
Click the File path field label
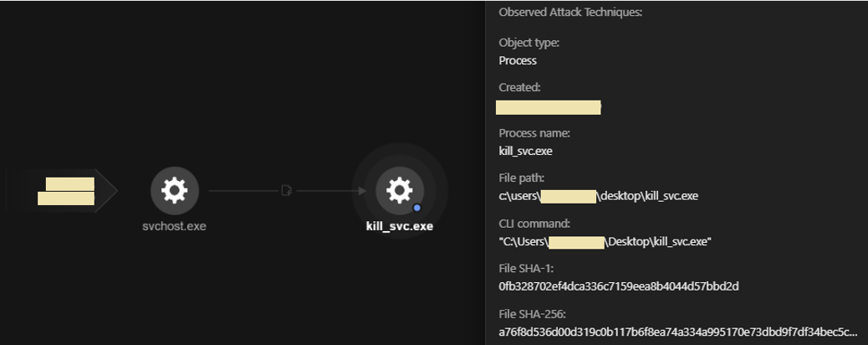tap(521, 178)
